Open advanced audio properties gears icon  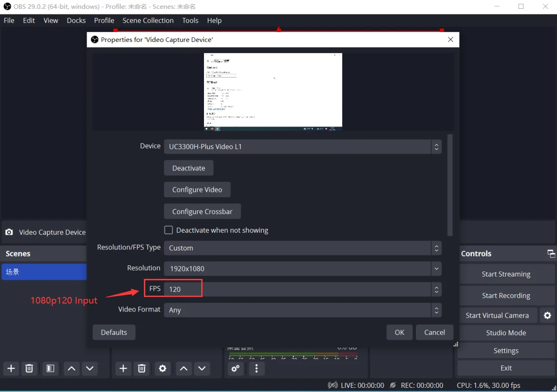click(235, 369)
